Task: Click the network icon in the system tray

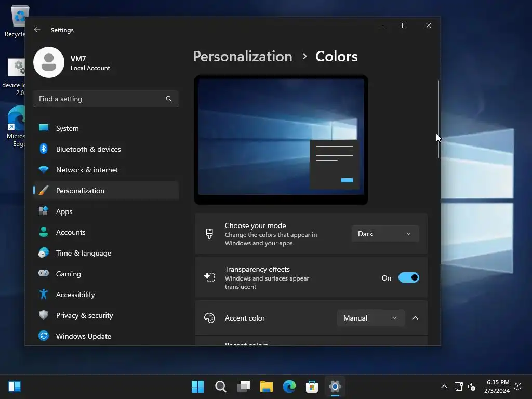Action: (459, 387)
